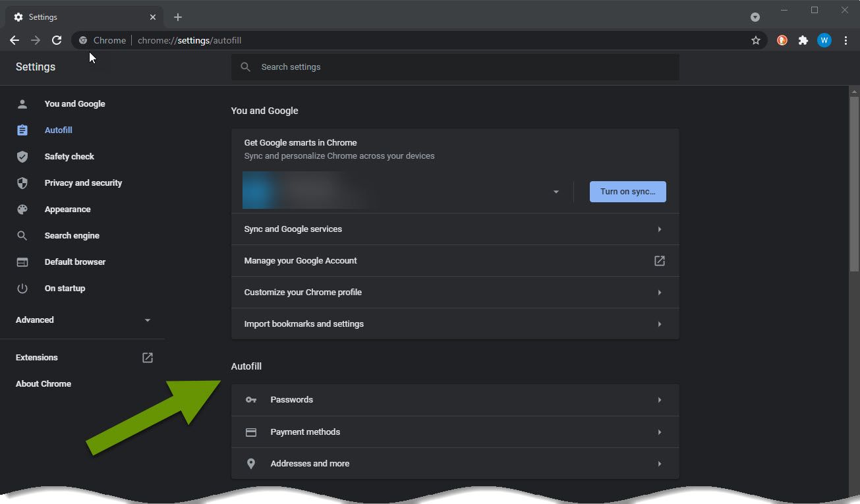Image resolution: width=860 pixels, height=504 pixels.
Task: Expand Import bookmarks and settings arrow
Action: point(660,324)
